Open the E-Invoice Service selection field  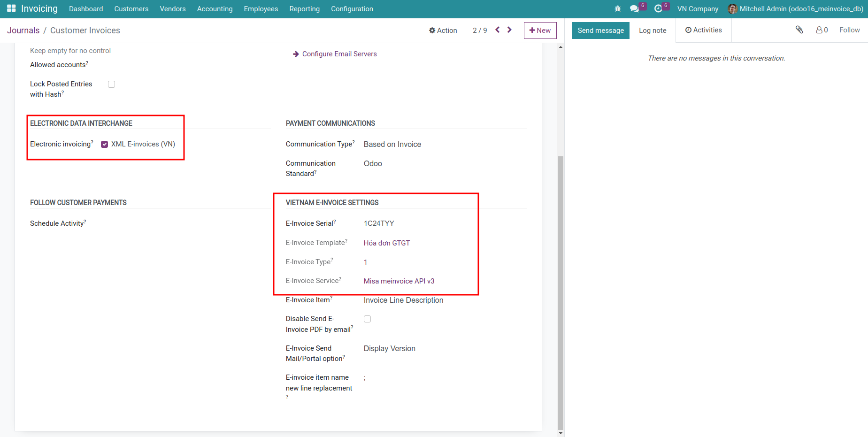399,281
